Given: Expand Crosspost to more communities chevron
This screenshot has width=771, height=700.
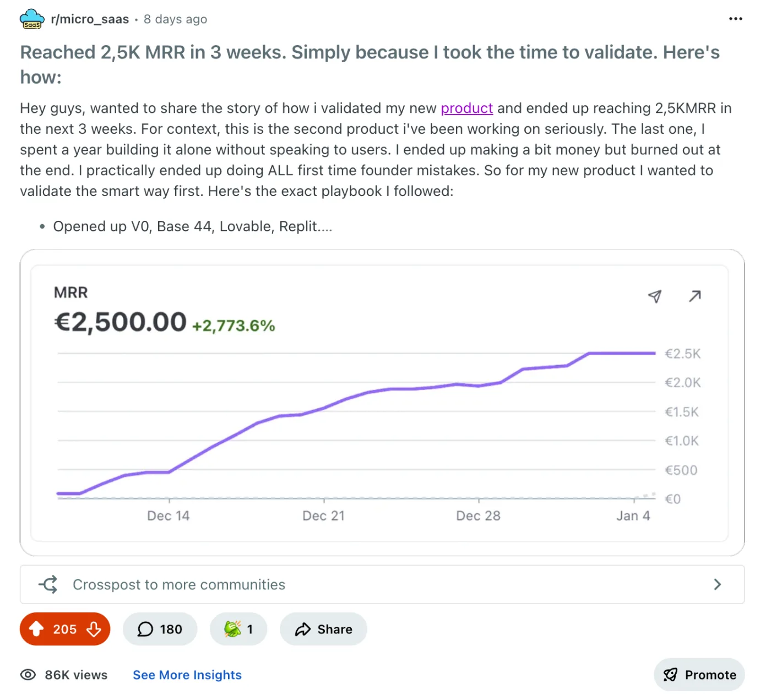Looking at the screenshot, I should point(717,584).
